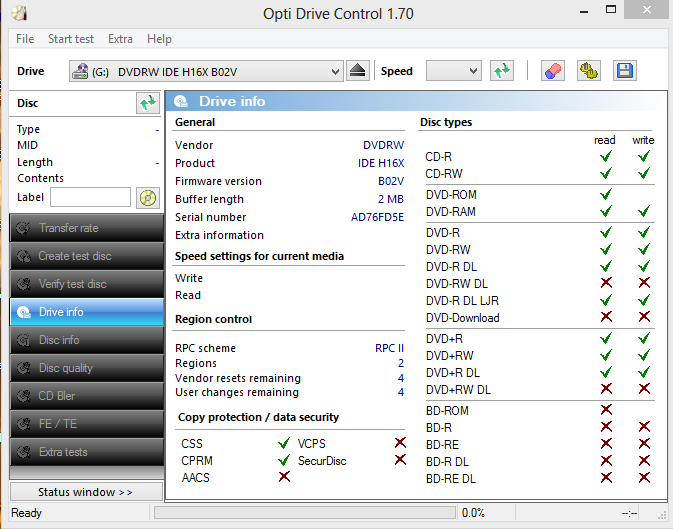Viewport: 673px width, 529px height.
Task: Click the CD-R read checkmark
Action: (x=606, y=156)
